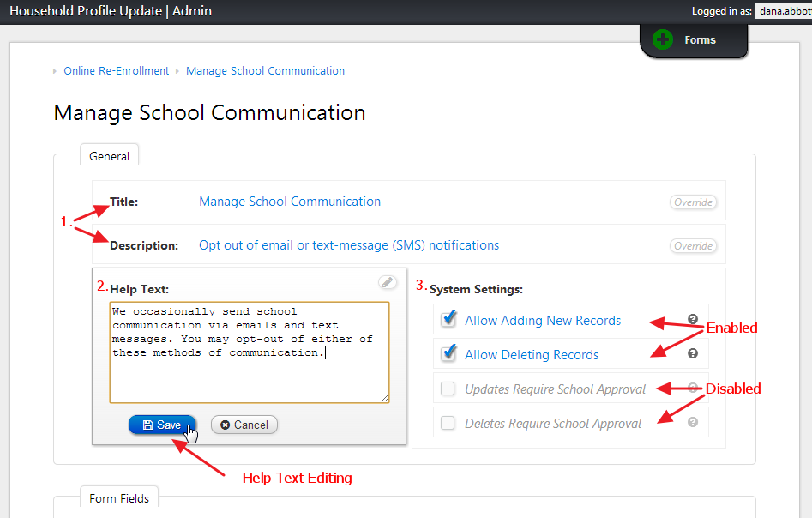
Task: Click the help icon beside Updates Require School Approval
Action: [x=692, y=388]
